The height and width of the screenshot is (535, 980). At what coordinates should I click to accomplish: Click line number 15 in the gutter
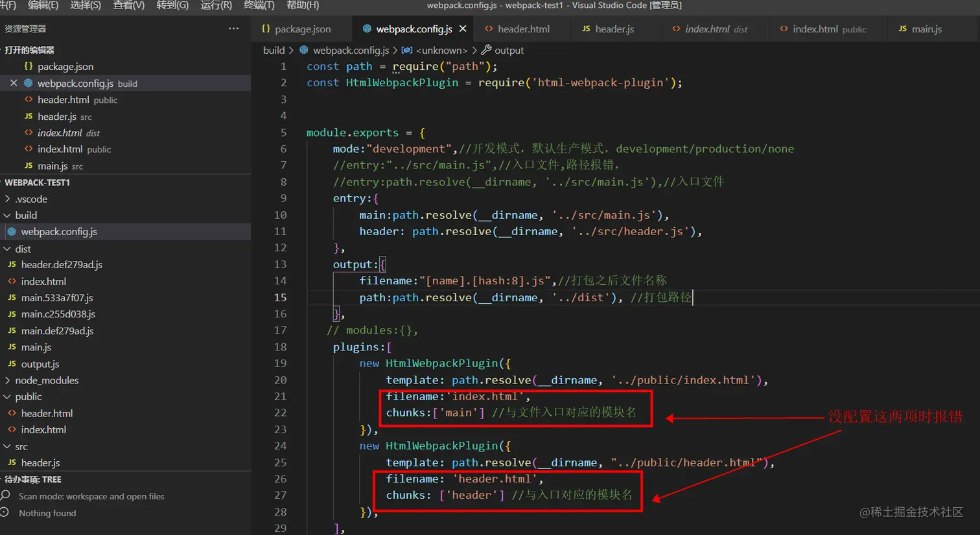(x=280, y=297)
